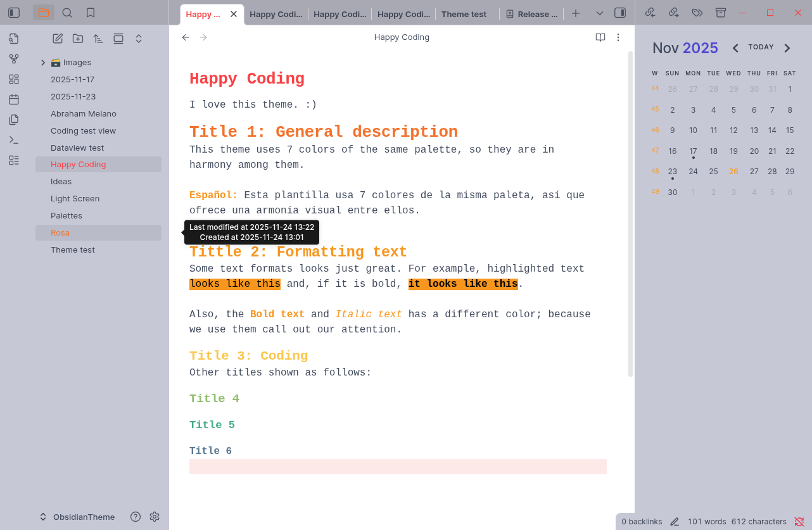Open graph view ribbon icon
This screenshot has width=812, height=530.
coord(14,59)
